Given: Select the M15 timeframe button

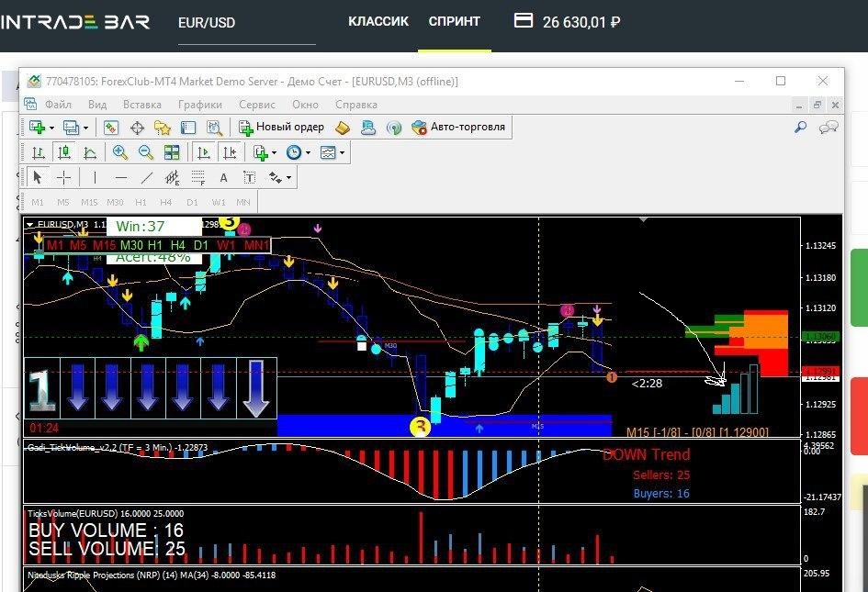Looking at the screenshot, I should (x=89, y=203).
